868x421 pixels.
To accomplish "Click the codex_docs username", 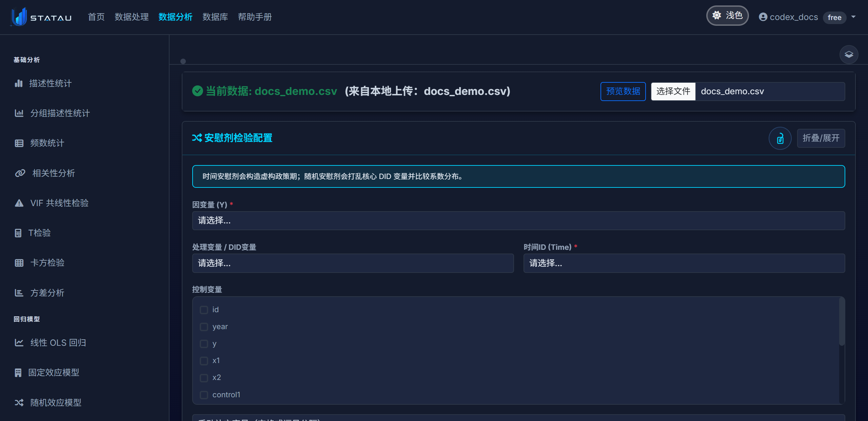I will pyautogui.click(x=794, y=17).
